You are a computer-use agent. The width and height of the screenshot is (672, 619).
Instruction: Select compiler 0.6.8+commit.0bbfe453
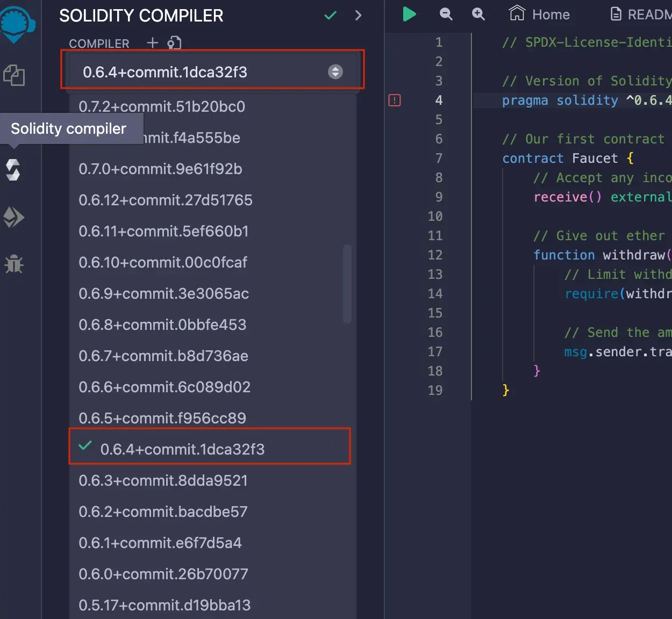(212, 325)
